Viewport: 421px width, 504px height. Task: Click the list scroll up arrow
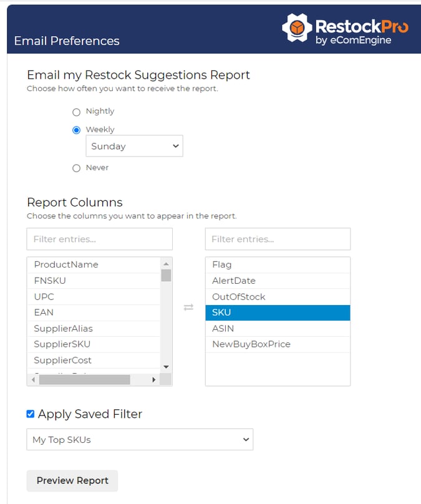tap(166, 264)
